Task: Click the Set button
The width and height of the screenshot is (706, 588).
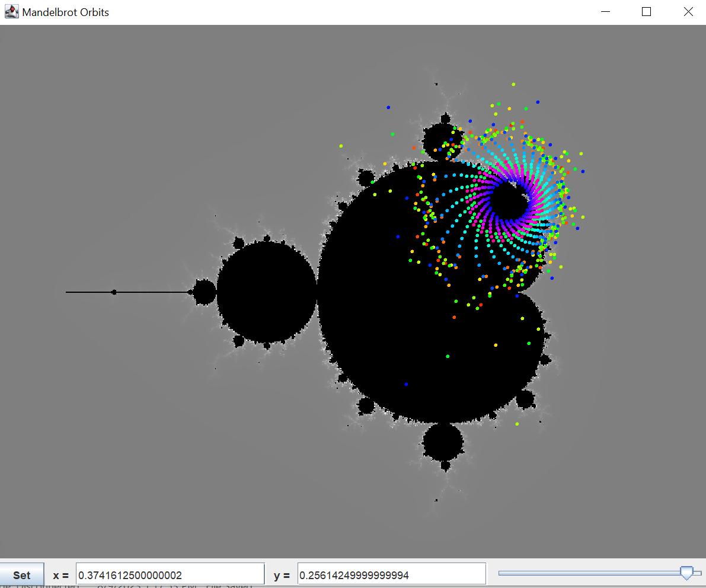Action: click(21, 575)
